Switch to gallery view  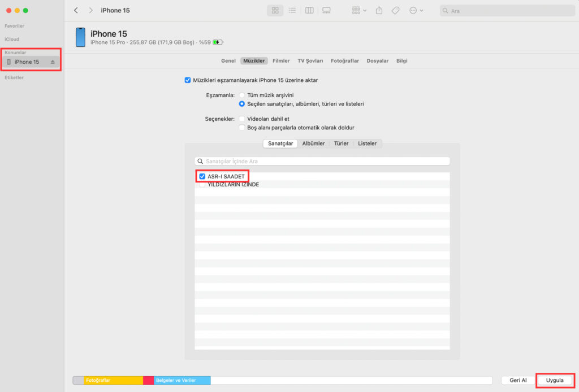pos(326,11)
